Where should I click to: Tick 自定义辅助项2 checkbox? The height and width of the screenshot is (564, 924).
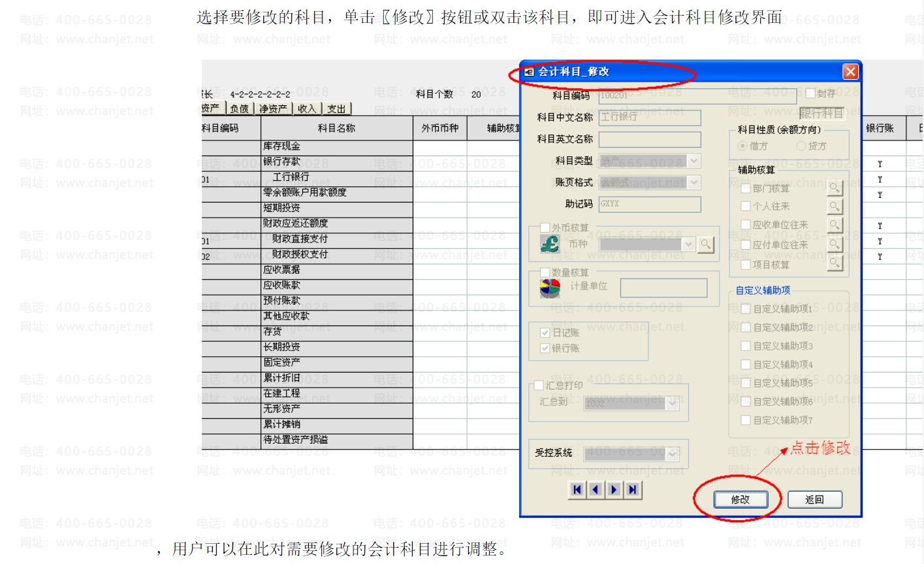point(746,327)
